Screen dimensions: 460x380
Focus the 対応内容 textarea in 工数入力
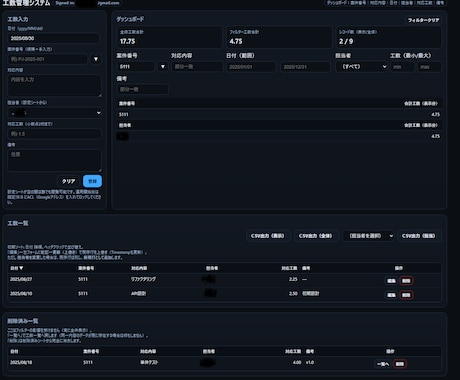click(x=54, y=86)
